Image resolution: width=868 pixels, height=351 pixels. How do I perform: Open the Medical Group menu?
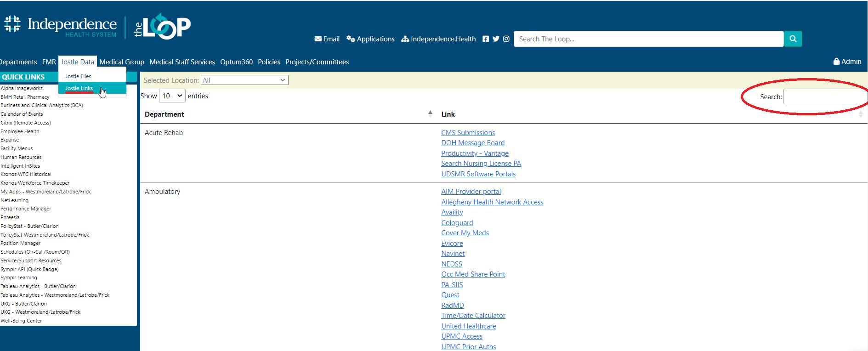click(x=122, y=62)
